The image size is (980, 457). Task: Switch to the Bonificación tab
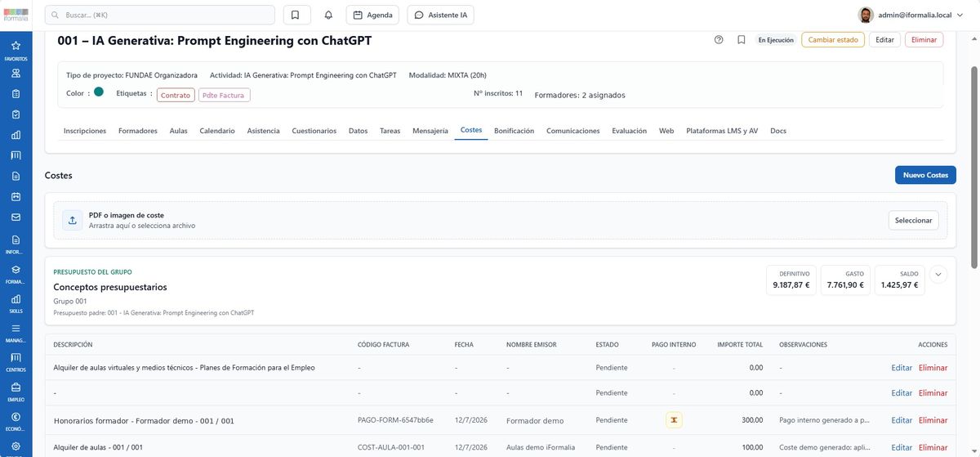(514, 131)
